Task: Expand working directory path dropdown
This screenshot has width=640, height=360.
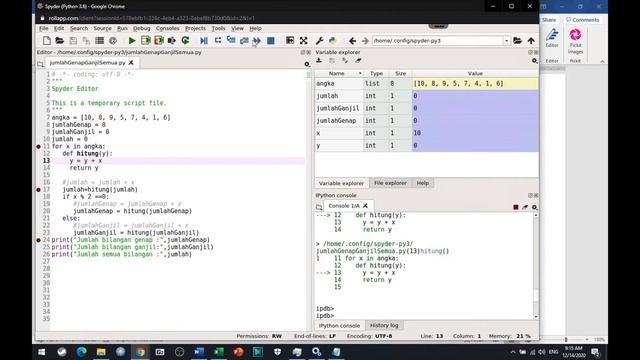Action: (x=507, y=41)
